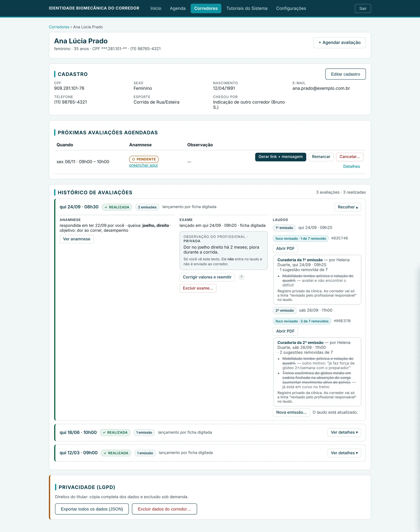This screenshot has width=420, height=532.
Task: Click the Corredores breadcrumb link
Action: click(x=59, y=27)
